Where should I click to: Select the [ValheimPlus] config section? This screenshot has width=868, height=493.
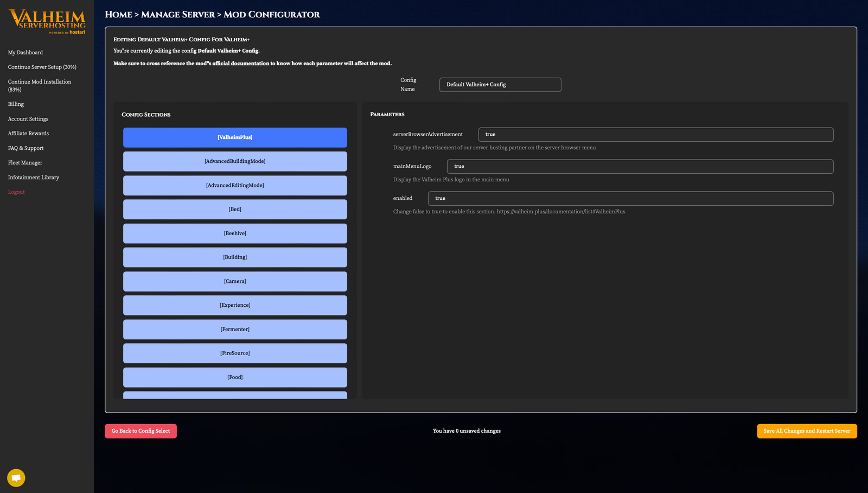coord(235,137)
